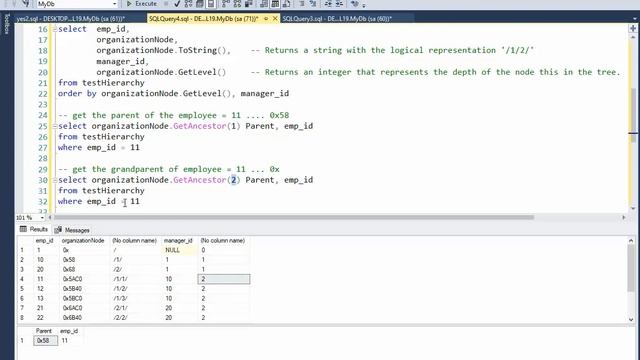Select Results to File icon
The width and height of the screenshot is (640, 360).
[x=287, y=4]
